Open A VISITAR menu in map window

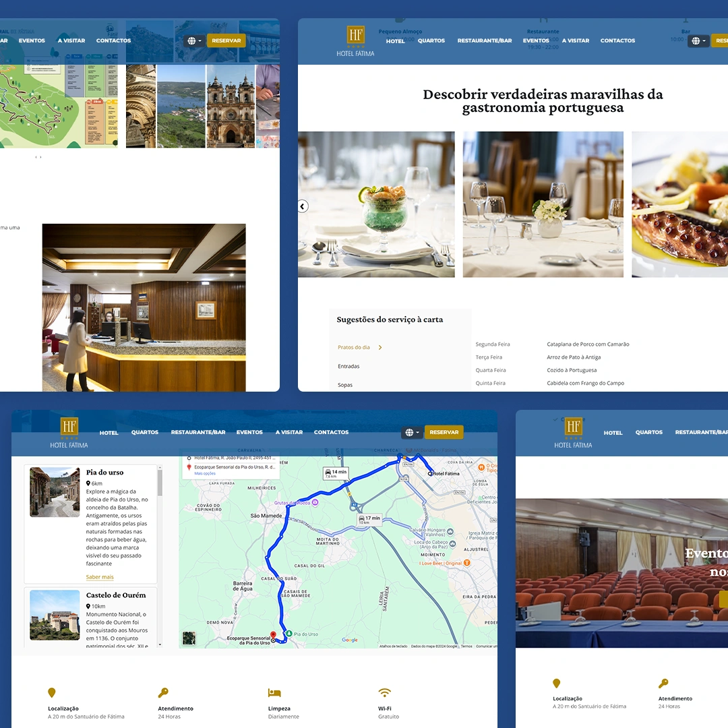(x=289, y=432)
